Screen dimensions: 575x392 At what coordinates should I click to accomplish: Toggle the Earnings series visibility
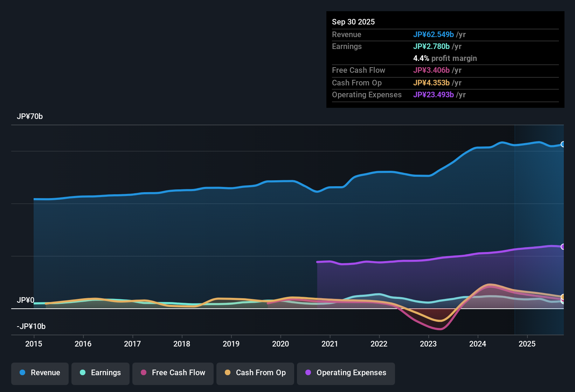click(101, 373)
